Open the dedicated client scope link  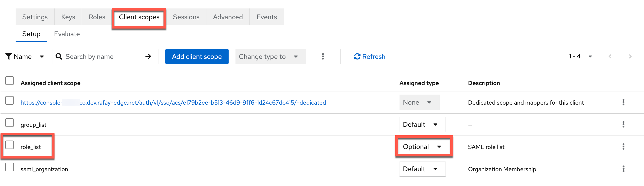coord(173,103)
